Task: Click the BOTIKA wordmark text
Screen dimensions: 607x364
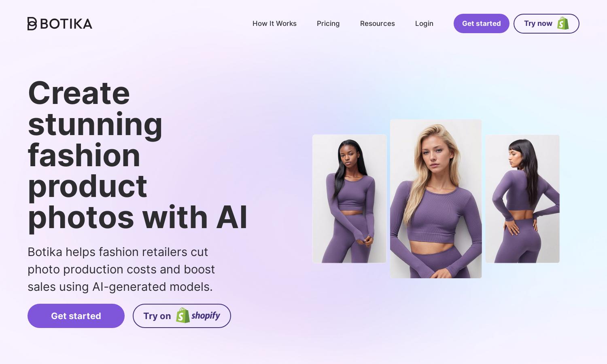Action: point(66,24)
